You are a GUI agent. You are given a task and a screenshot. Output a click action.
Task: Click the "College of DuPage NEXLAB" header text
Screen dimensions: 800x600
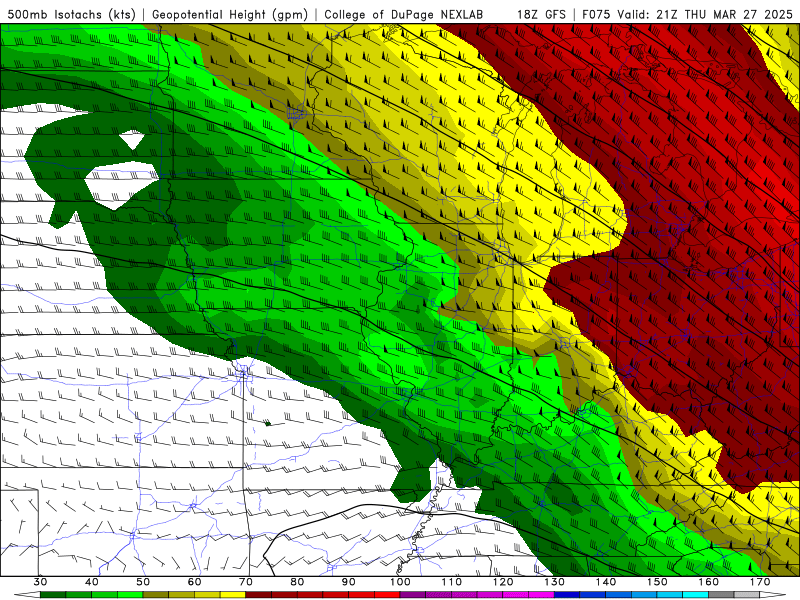pyautogui.click(x=404, y=14)
